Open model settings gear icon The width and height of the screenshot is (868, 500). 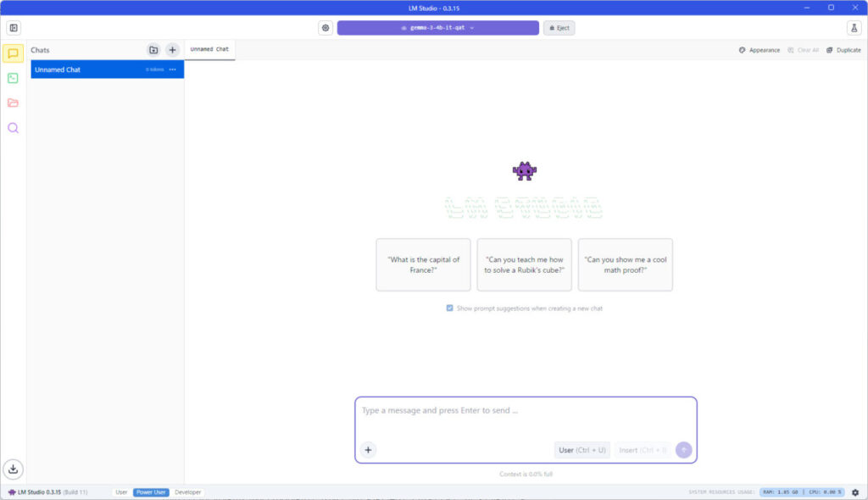(x=325, y=28)
